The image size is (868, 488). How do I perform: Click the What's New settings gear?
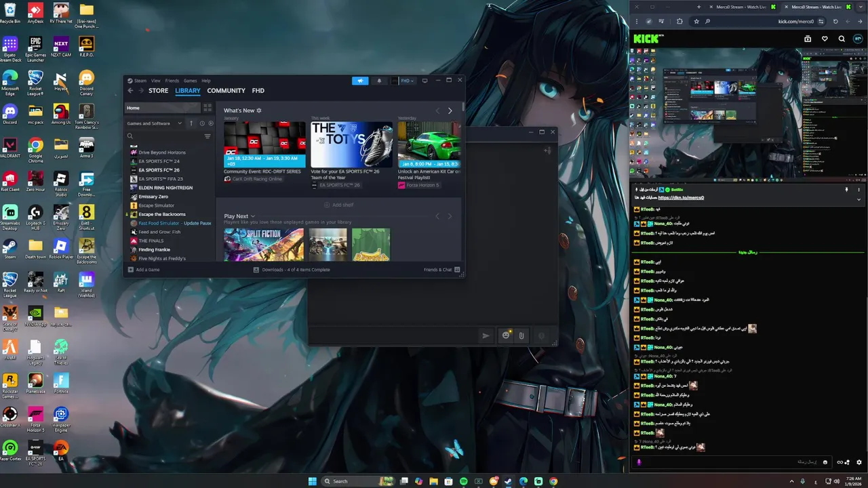[259, 110]
